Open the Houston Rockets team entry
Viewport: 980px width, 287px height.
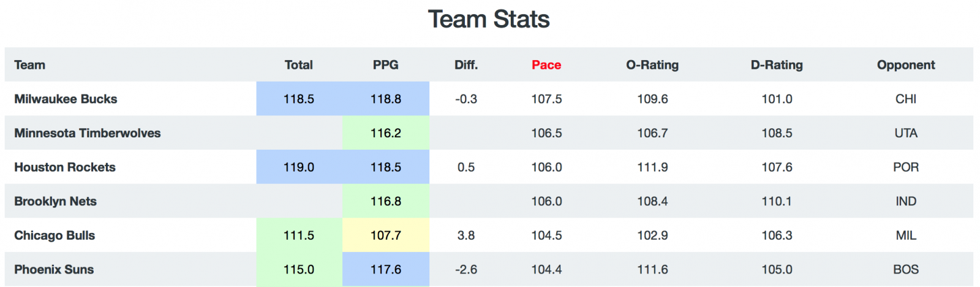[65, 167]
